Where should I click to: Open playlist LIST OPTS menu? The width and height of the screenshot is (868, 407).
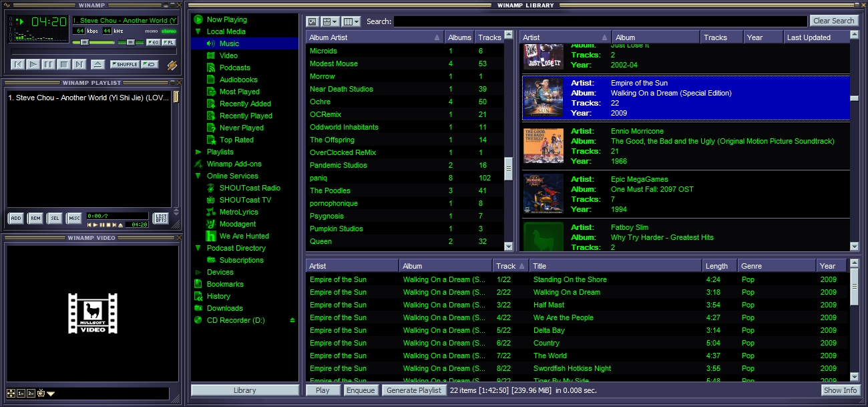161,219
